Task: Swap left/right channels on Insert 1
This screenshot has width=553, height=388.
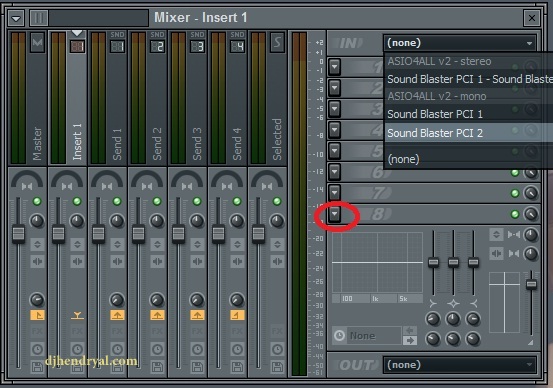Action: [x=77, y=261]
